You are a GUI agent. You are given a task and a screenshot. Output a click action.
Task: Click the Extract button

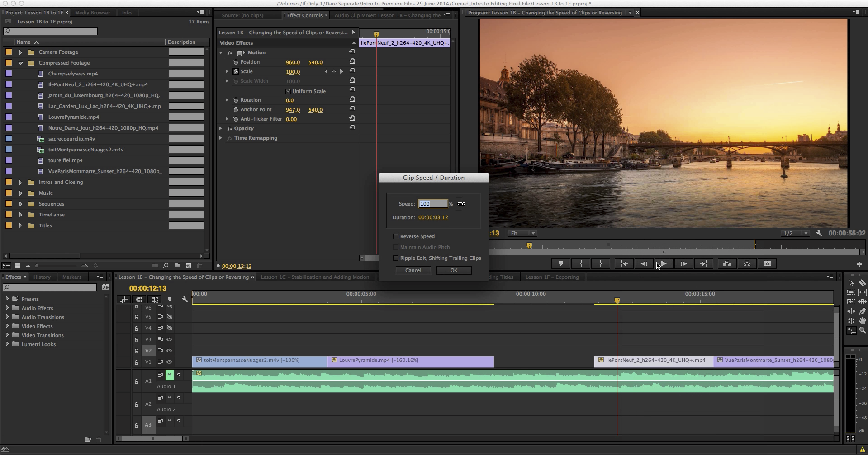pos(747,264)
